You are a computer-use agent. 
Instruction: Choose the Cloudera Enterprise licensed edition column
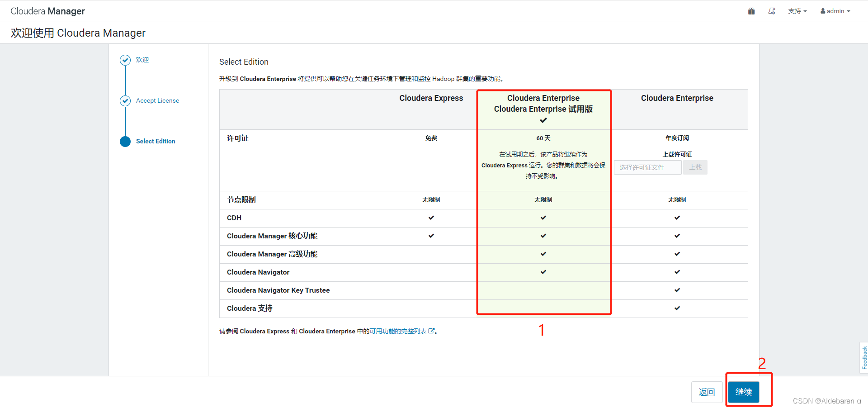(x=677, y=98)
